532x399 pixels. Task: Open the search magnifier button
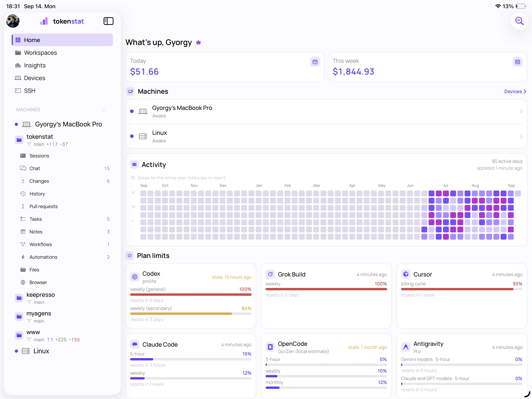click(519, 21)
